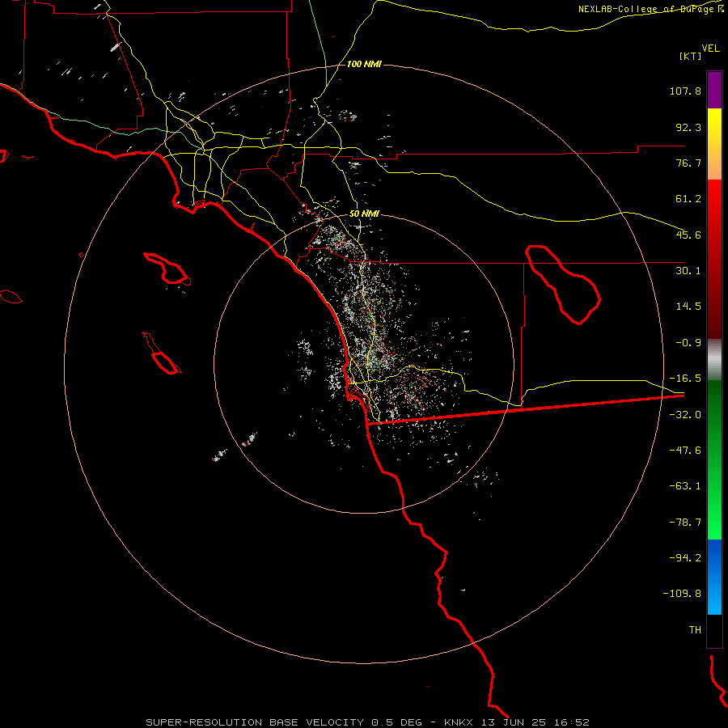
Task: Click the VEL legend title
Action: (x=710, y=48)
